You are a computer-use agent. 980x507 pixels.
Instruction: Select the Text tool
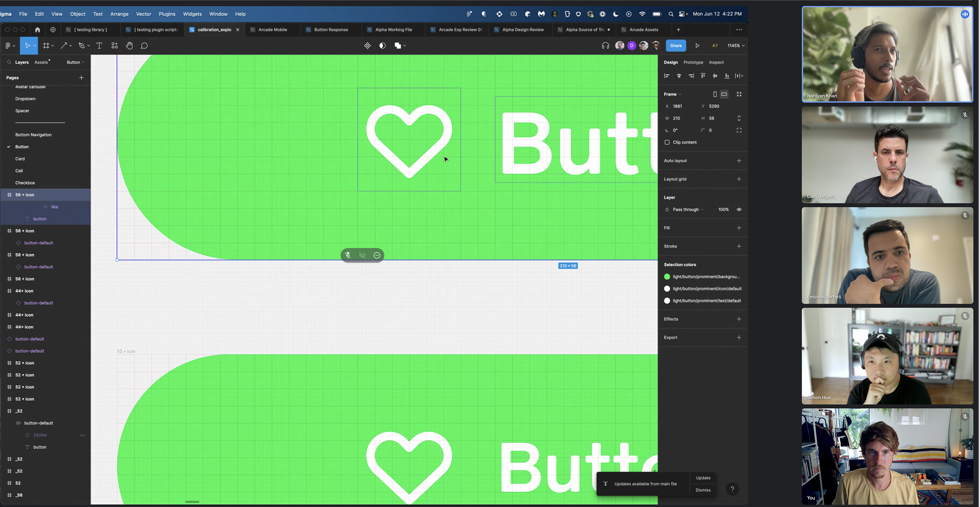99,46
